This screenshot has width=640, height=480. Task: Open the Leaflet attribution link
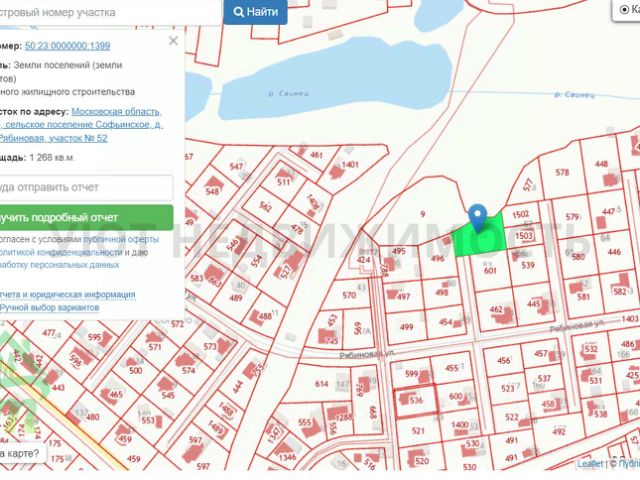591,464
